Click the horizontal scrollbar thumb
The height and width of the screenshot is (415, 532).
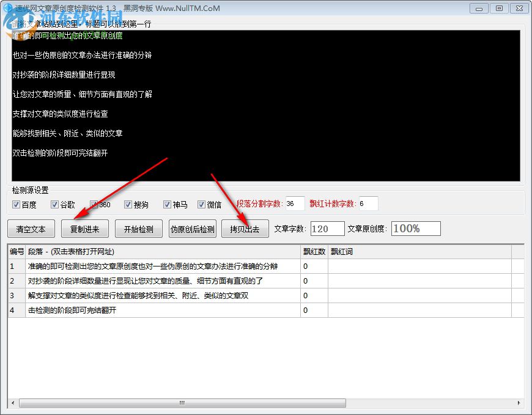coord(183,403)
